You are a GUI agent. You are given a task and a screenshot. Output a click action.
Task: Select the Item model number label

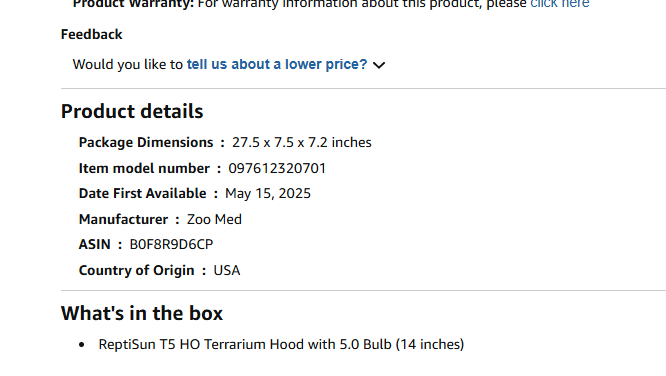point(144,168)
